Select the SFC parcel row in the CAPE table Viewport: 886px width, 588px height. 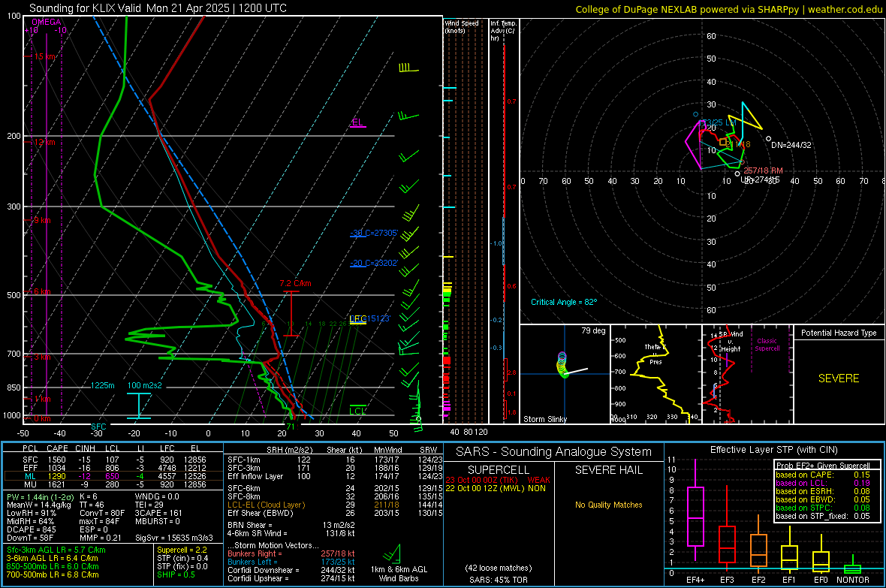(113, 460)
